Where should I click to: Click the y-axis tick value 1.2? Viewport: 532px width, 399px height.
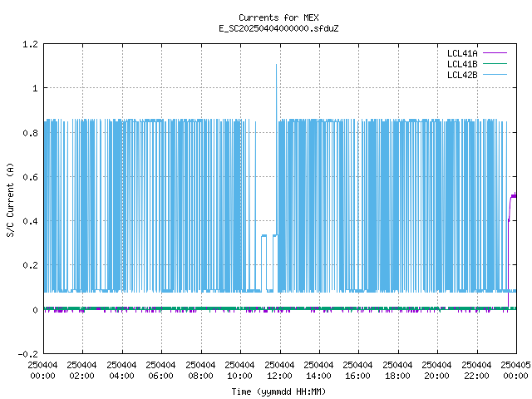click(30, 44)
